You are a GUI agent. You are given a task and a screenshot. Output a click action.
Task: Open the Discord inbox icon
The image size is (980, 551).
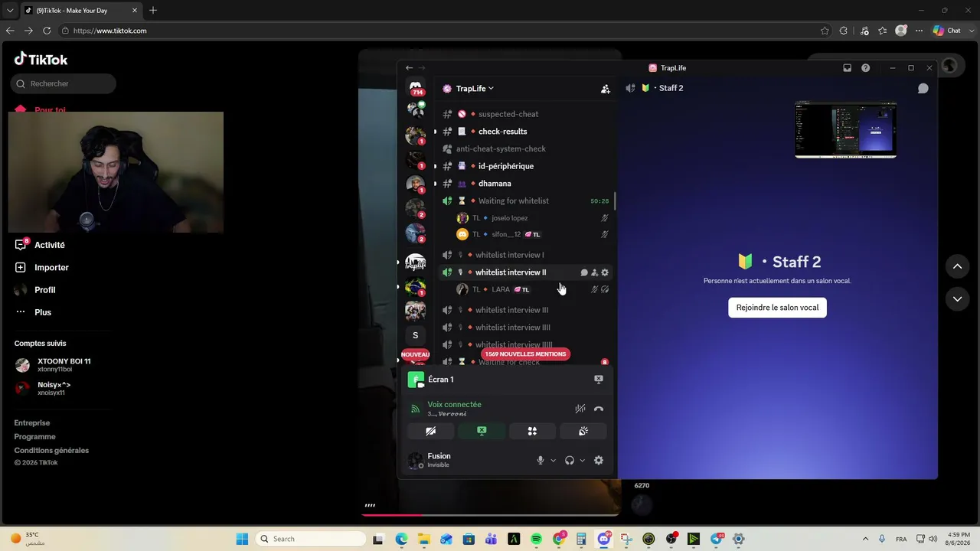pos(848,68)
